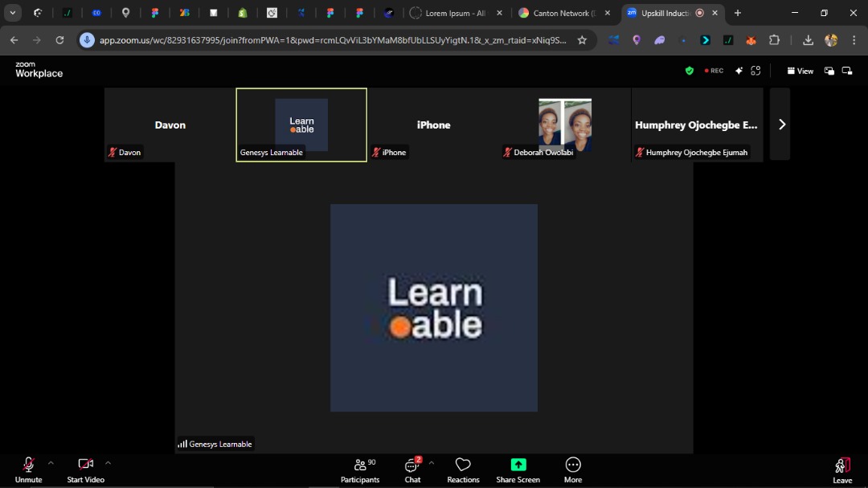The width and height of the screenshot is (868, 488).
Task: Start Video with the camera button
Action: 85,470
